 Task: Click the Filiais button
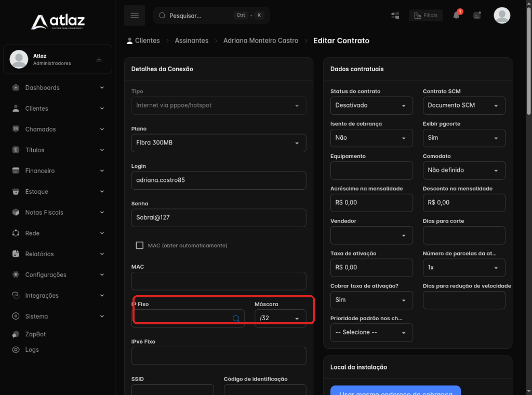(x=425, y=15)
